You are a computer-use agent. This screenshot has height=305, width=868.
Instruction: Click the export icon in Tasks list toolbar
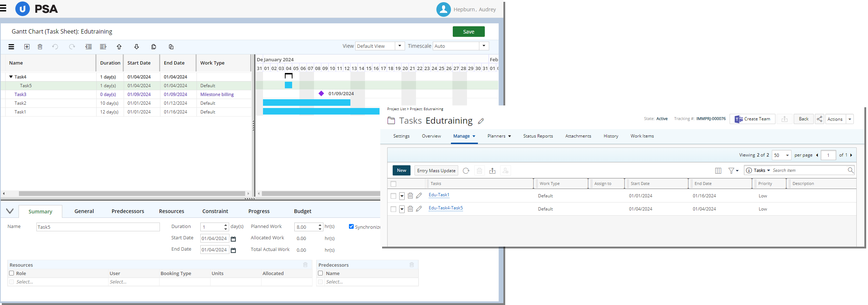(x=492, y=171)
